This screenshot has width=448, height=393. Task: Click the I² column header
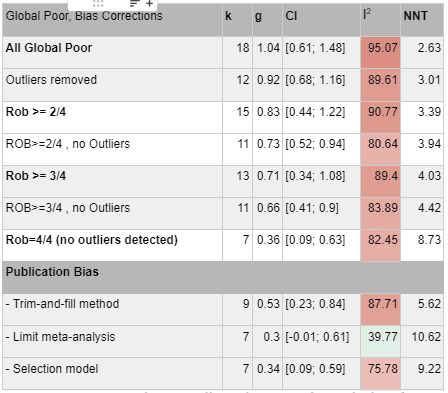coord(380,20)
